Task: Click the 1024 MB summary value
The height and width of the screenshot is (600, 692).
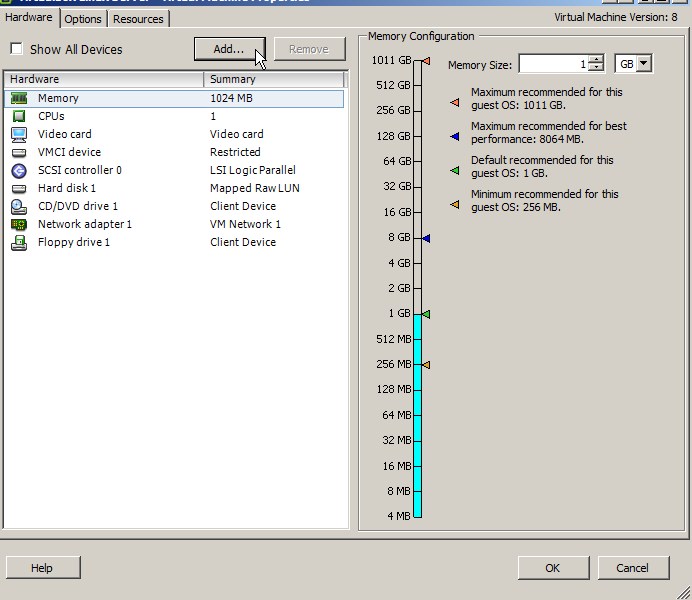Action: click(x=231, y=98)
